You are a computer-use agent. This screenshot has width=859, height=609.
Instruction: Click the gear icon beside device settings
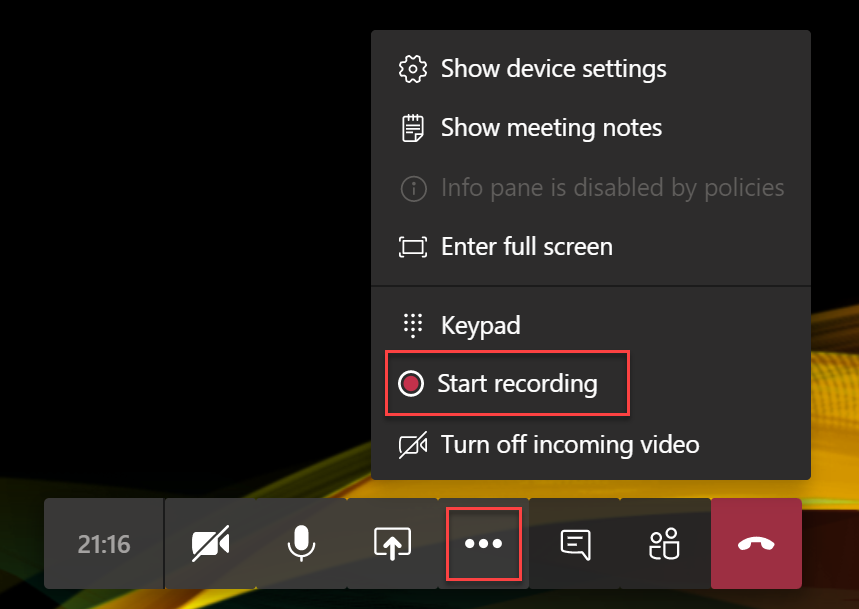(x=412, y=69)
